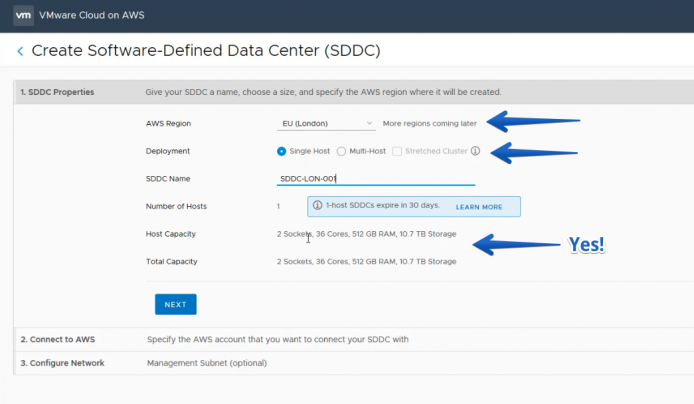Image resolution: width=694 pixels, height=404 pixels.
Task: Open the AWS Region dropdown
Action: click(x=326, y=123)
